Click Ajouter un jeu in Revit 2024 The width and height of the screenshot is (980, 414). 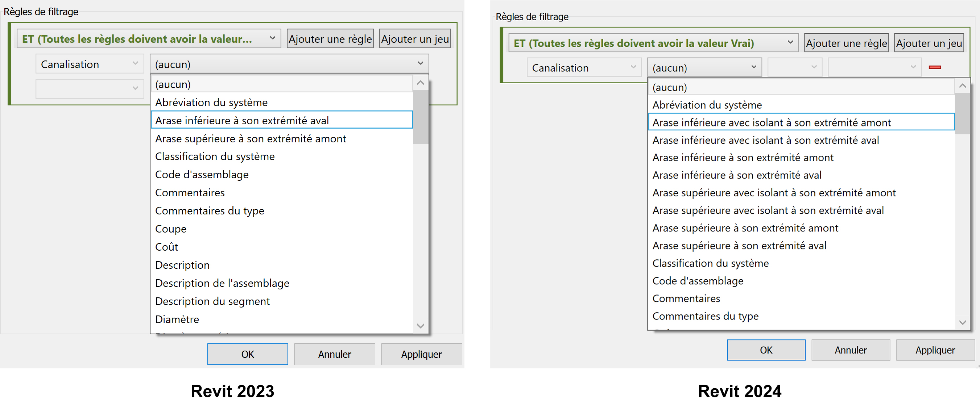(x=929, y=43)
